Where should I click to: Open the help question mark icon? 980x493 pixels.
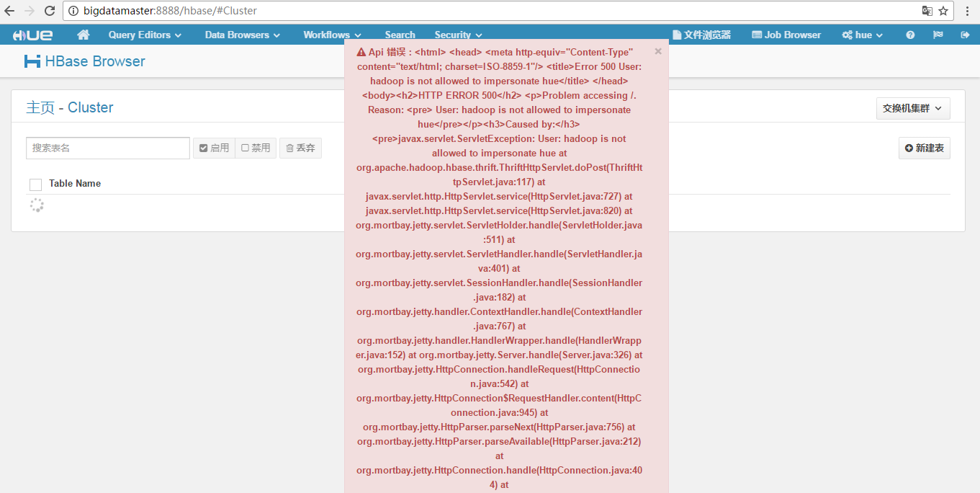pyautogui.click(x=910, y=35)
